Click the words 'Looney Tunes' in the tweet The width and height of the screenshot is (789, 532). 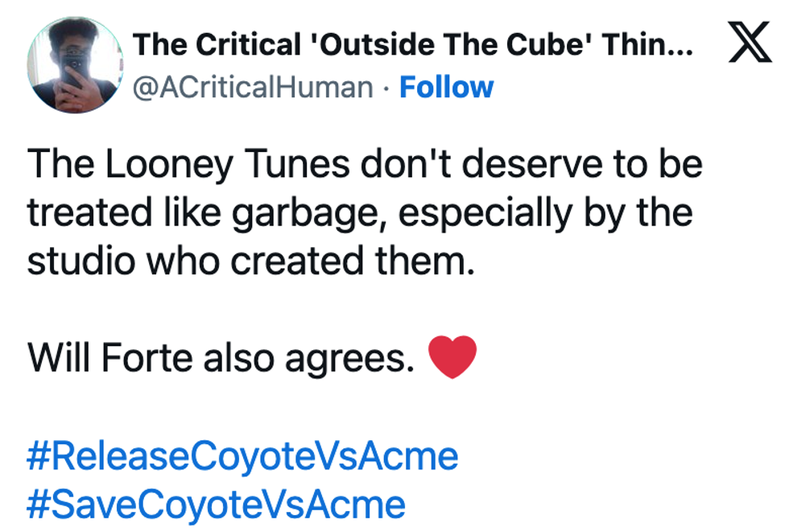226,166
